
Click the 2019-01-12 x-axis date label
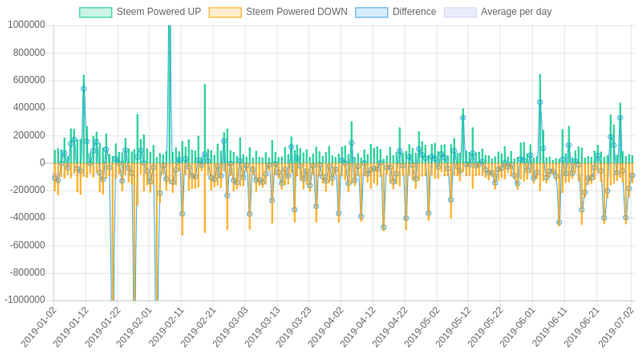click(x=71, y=328)
